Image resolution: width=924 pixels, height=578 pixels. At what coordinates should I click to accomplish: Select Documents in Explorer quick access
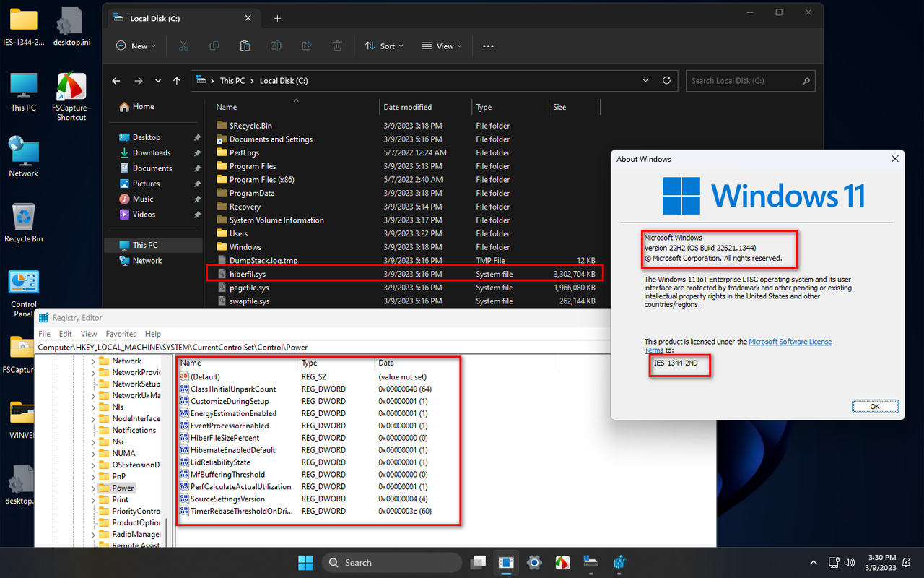coord(152,168)
